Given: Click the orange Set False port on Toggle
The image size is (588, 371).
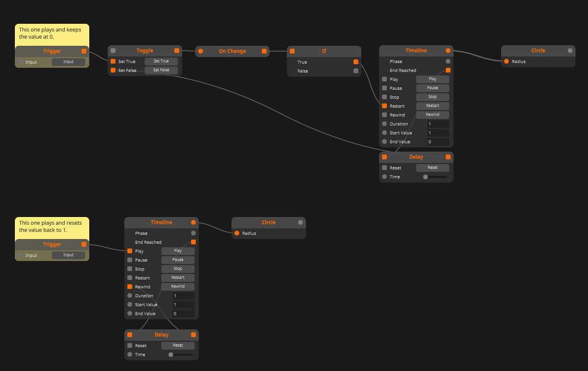Looking at the screenshot, I should pyautogui.click(x=113, y=70).
